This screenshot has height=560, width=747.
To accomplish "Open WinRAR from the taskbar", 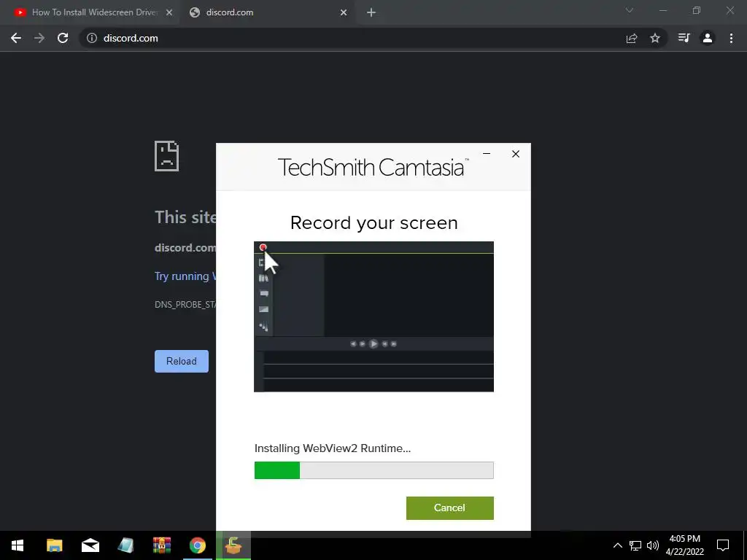I will (161, 545).
